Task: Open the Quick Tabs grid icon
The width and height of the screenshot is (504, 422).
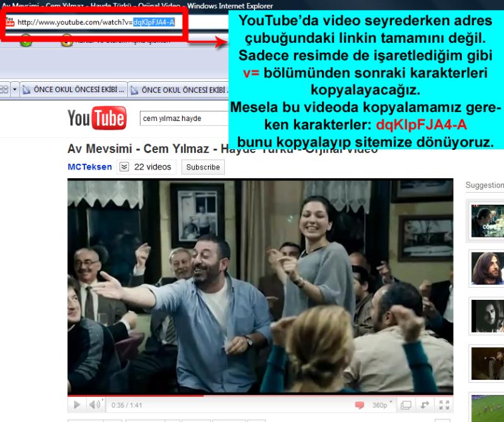Action: (x=4, y=89)
